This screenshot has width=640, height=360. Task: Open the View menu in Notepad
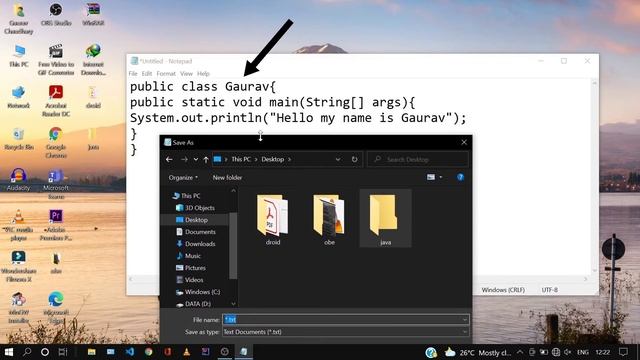(x=186, y=73)
